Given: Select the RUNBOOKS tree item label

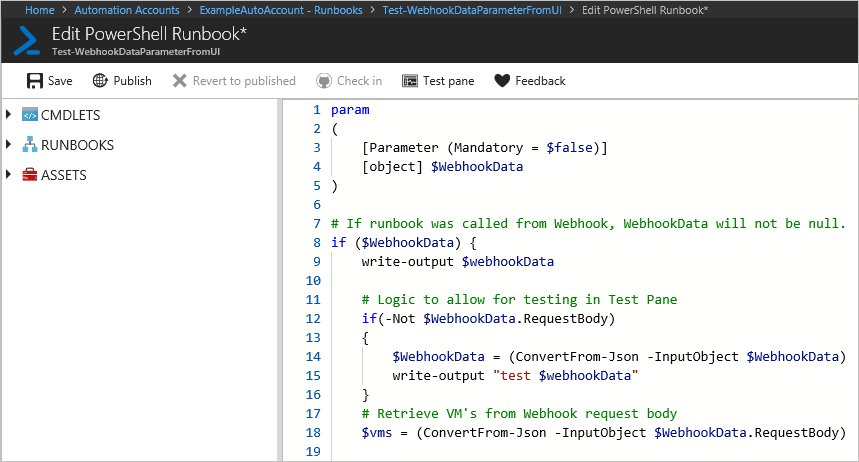Looking at the screenshot, I should pos(77,145).
